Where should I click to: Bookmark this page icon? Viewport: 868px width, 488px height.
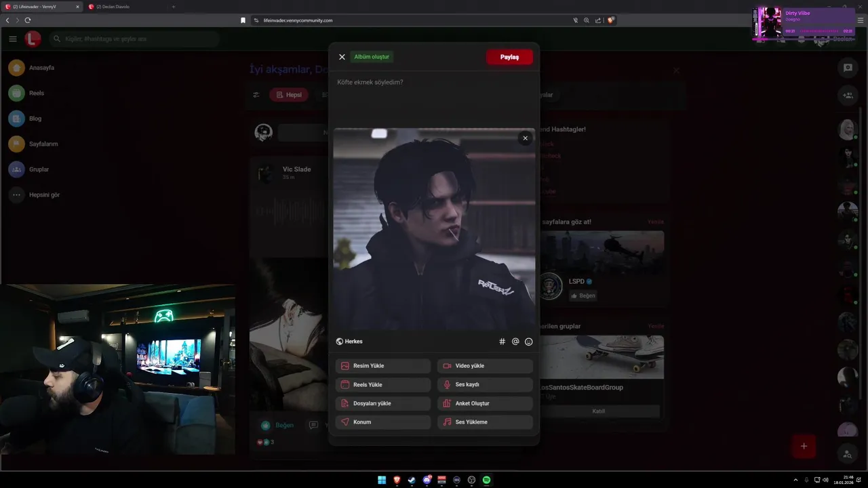243,20
